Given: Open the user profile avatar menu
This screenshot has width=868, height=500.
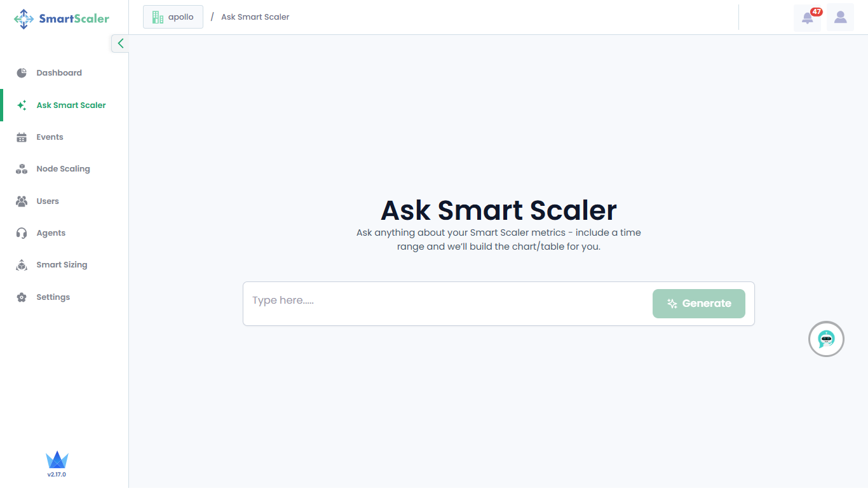Looking at the screenshot, I should click(x=840, y=18).
